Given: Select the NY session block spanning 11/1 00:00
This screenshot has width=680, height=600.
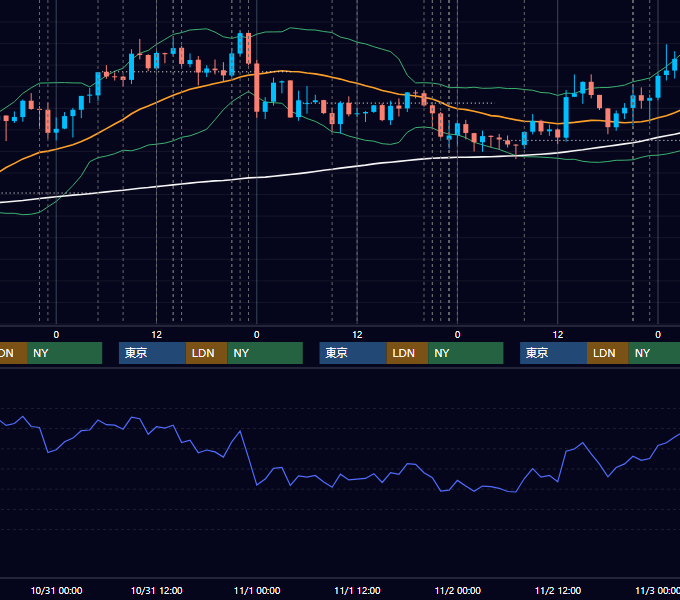Looking at the screenshot, I should 265,353.
